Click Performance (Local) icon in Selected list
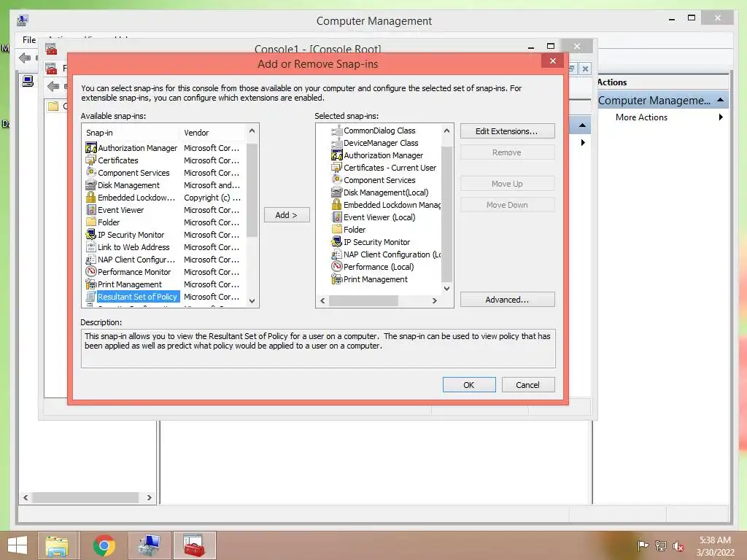The image size is (747, 560). tap(337, 267)
